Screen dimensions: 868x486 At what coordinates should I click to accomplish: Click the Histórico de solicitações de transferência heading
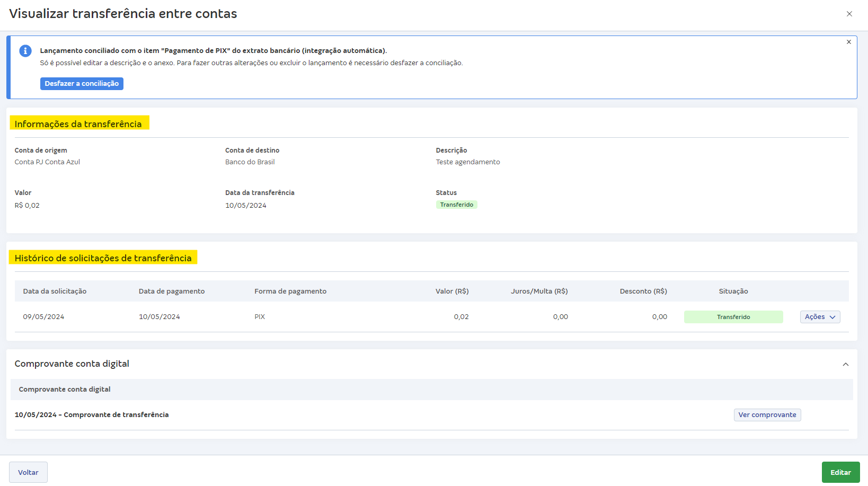(x=103, y=258)
